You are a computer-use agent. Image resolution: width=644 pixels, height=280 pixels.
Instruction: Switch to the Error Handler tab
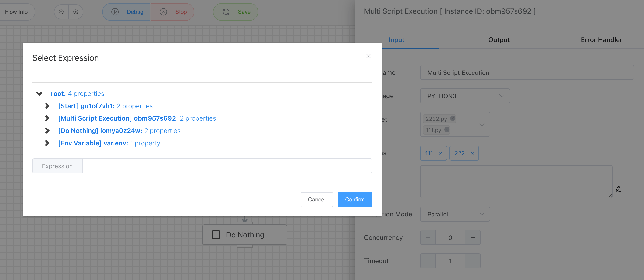click(601, 40)
